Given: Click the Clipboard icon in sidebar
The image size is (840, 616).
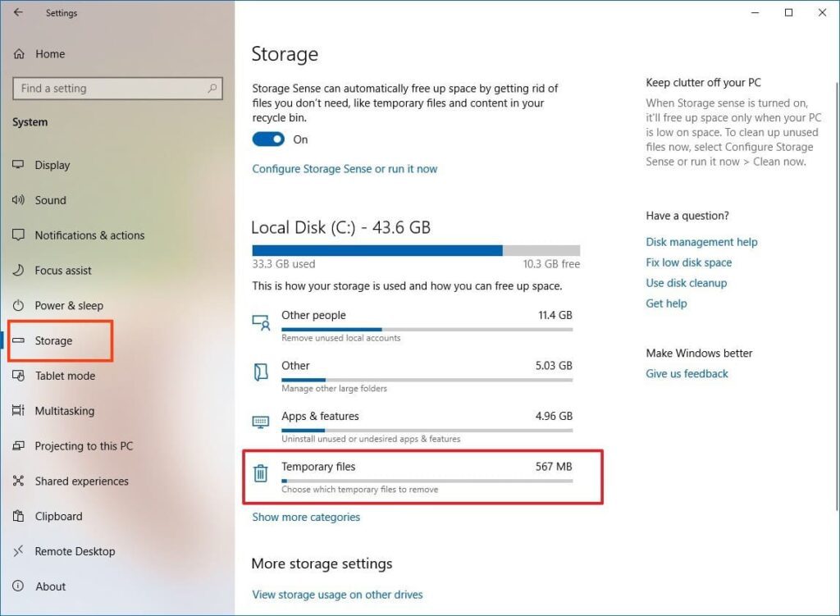Looking at the screenshot, I should pos(18,516).
